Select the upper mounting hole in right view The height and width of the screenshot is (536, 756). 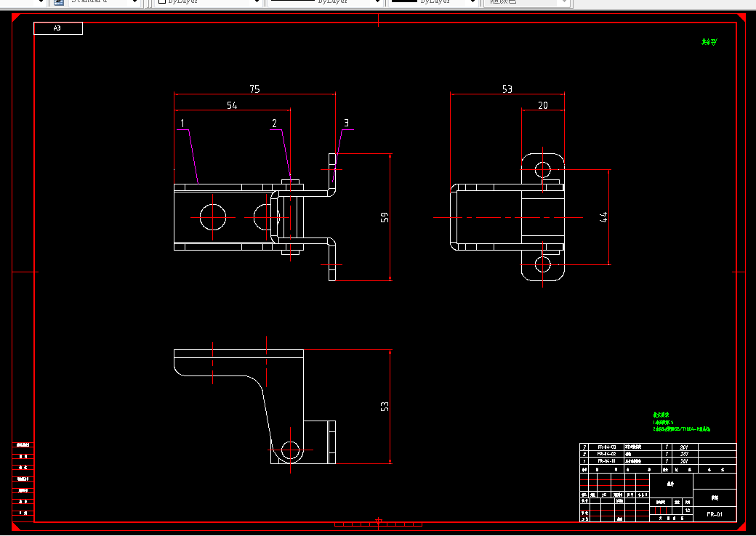pos(543,170)
